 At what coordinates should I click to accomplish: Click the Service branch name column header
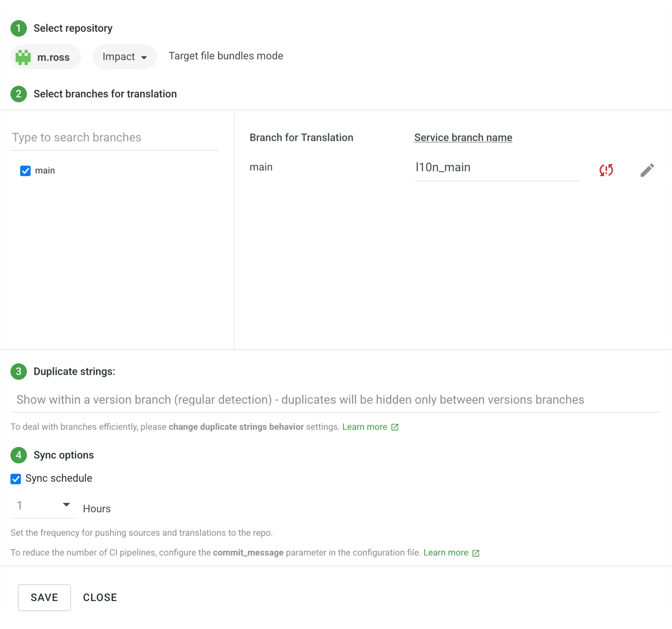coord(463,137)
